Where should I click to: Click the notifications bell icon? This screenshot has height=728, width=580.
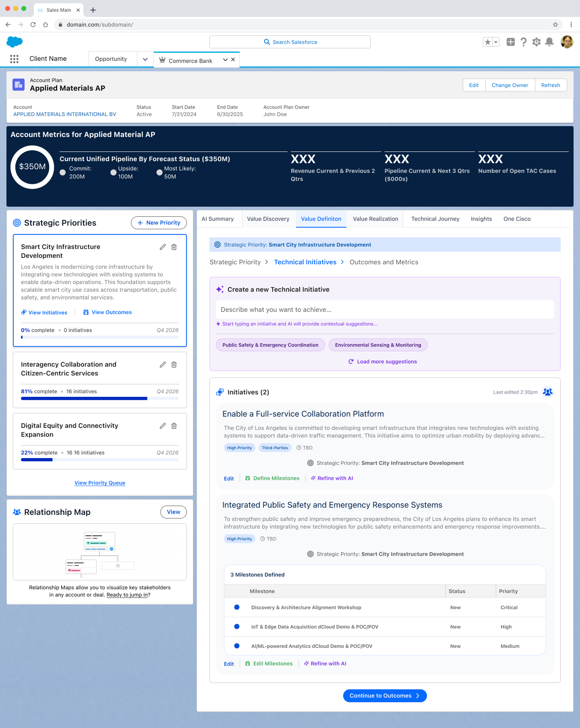[549, 42]
